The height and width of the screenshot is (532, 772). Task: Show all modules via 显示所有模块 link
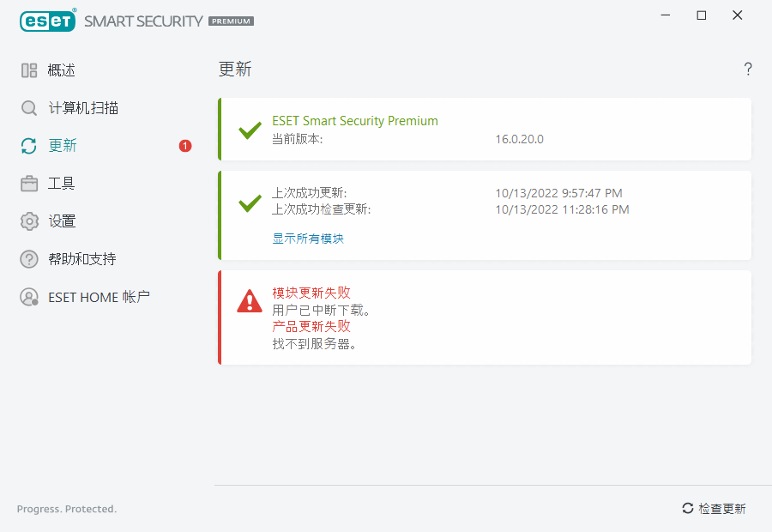click(x=308, y=239)
